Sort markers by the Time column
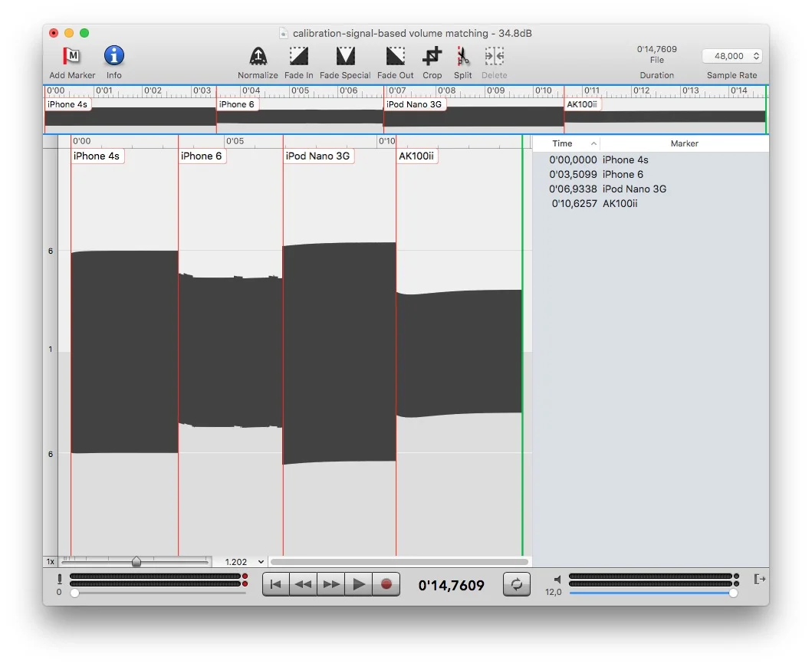The width and height of the screenshot is (812, 667). pyautogui.click(x=567, y=143)
